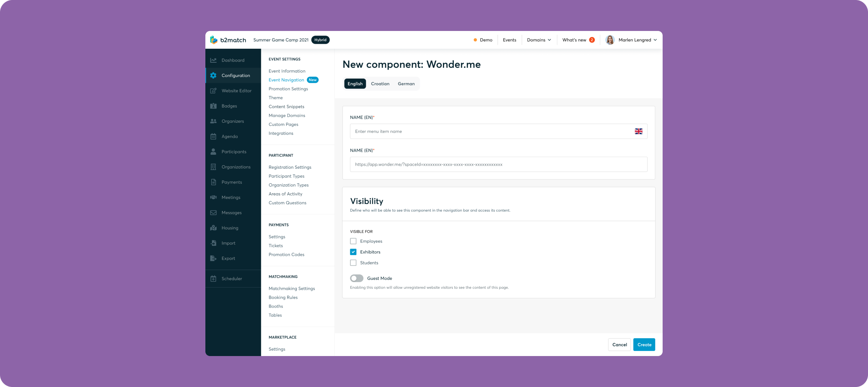868x387 pixels.
Task: Click the Payments document icon
Action: click(213, 182)
